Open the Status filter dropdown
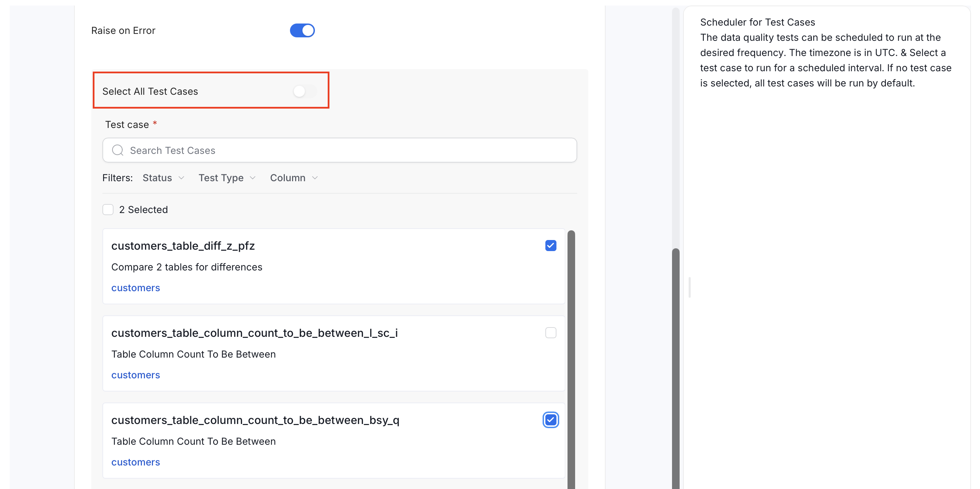 click(x=163, y=178)
